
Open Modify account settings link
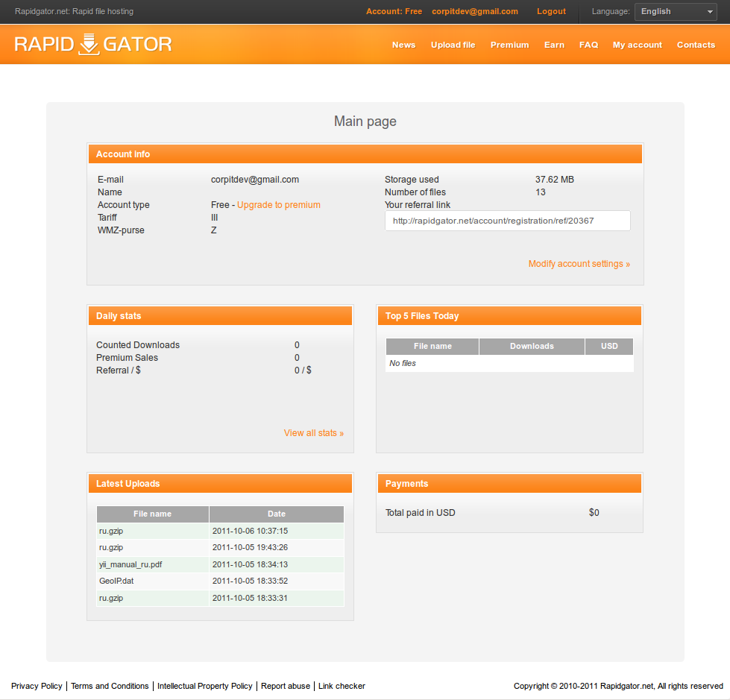point(579,264)
